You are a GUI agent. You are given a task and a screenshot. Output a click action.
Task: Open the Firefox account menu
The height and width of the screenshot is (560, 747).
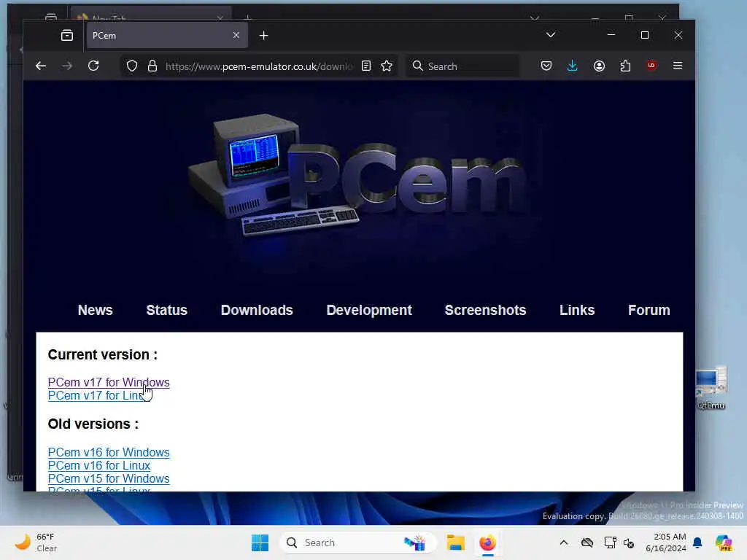click(600, 66)
